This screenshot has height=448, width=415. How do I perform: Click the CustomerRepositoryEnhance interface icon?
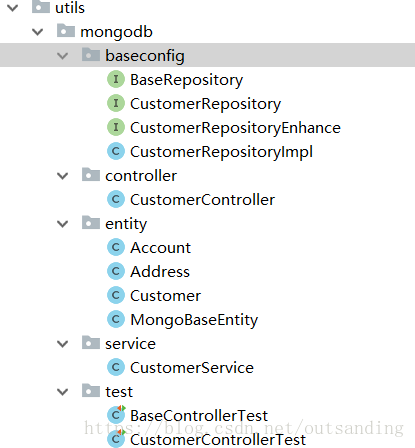tap(116, 128)
